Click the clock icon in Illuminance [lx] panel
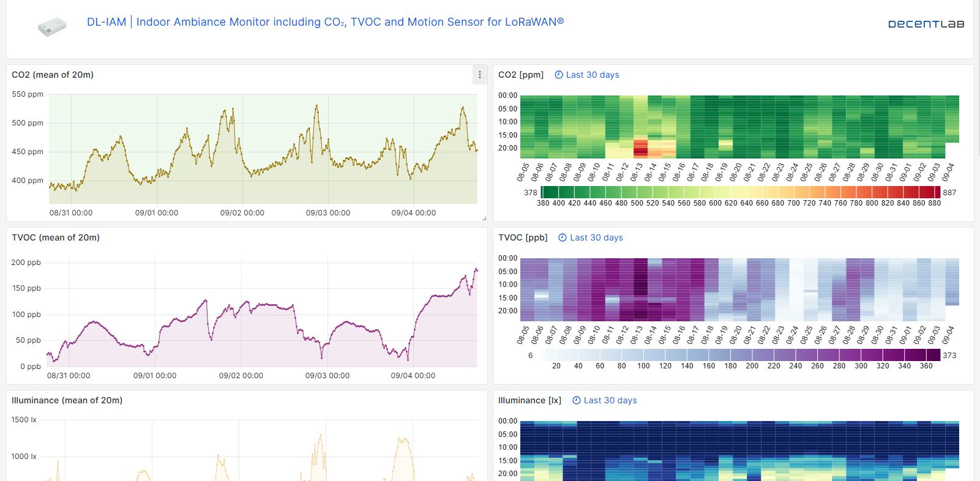980x481 pixels. coord(576,400)
